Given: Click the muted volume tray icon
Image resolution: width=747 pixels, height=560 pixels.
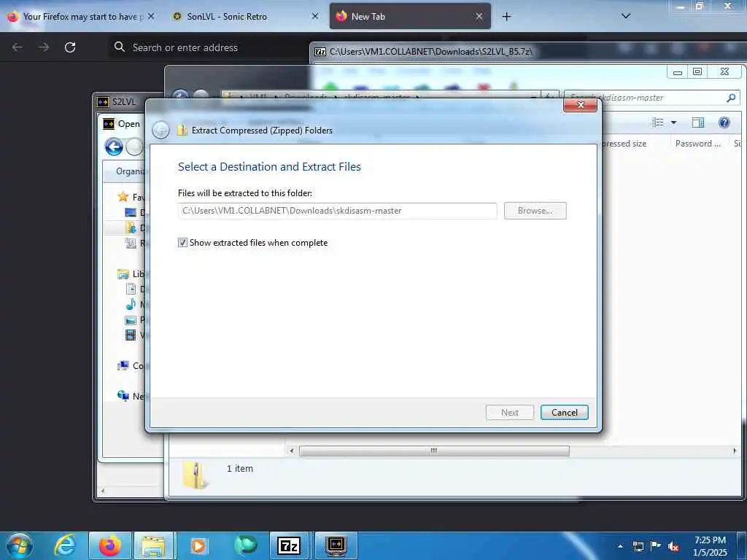Looking at the screenshot, I should [673, 547].
